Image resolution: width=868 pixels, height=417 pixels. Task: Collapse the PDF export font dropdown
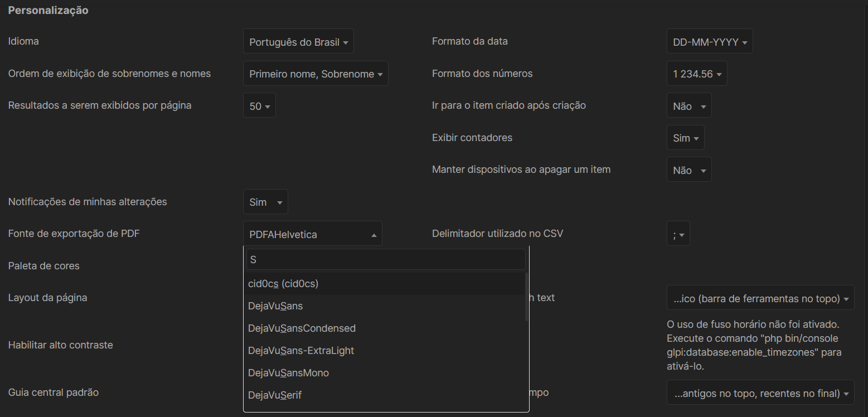(312, 233)
